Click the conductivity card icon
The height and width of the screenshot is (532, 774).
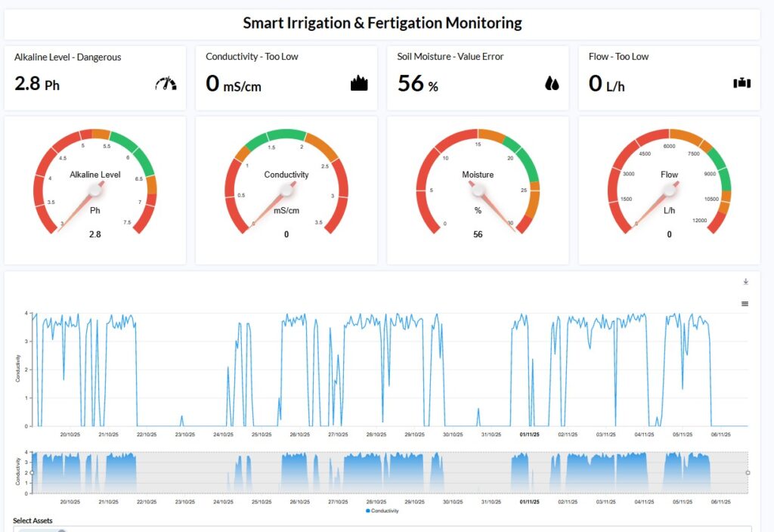coord(359,84)
